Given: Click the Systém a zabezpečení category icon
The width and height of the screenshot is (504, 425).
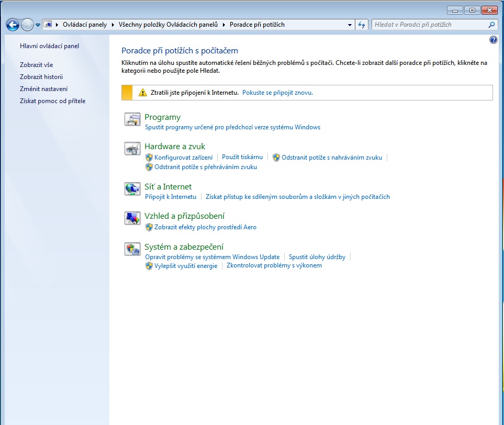Looking at the screenshot, I should (132, 249).
